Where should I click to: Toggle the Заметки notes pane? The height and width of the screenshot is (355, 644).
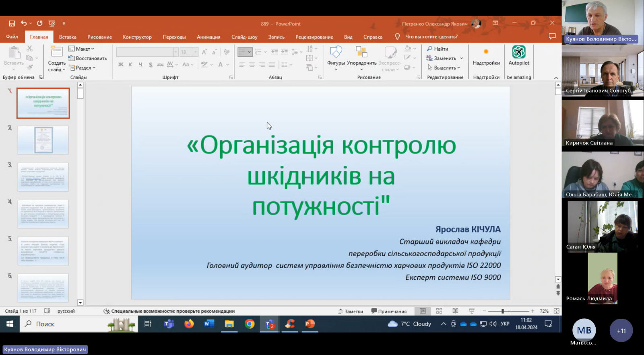pyautogui.click(x=351, y=311)
